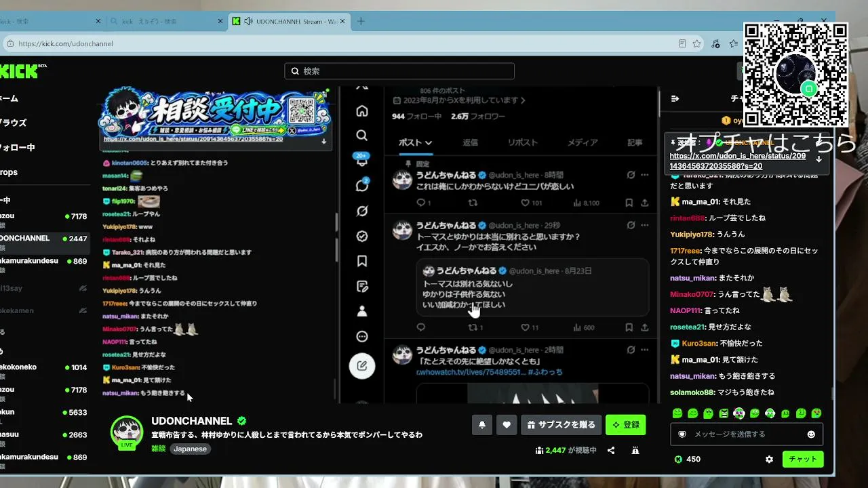
Task: Click the Japanese language tag
Action: pos(190,449)
